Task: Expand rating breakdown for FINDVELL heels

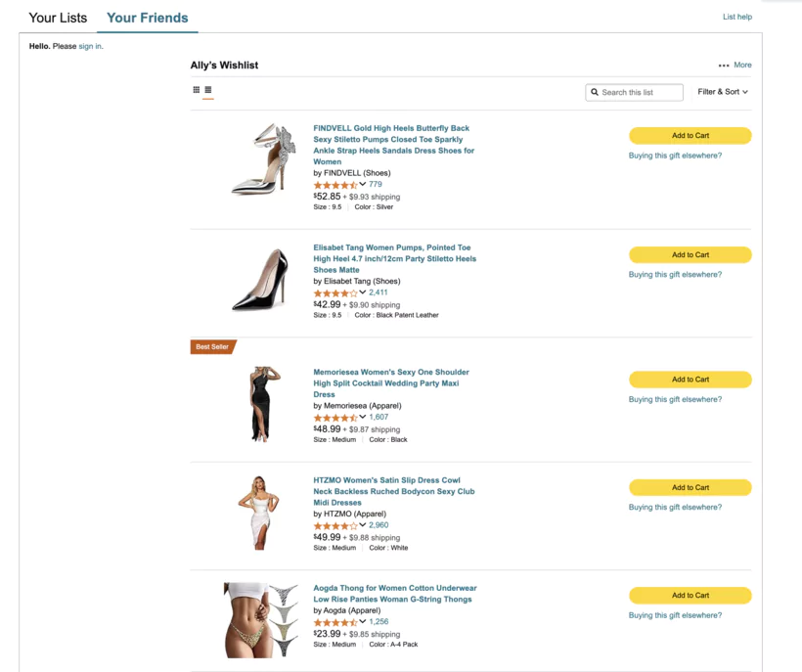Action: (362, 184)
